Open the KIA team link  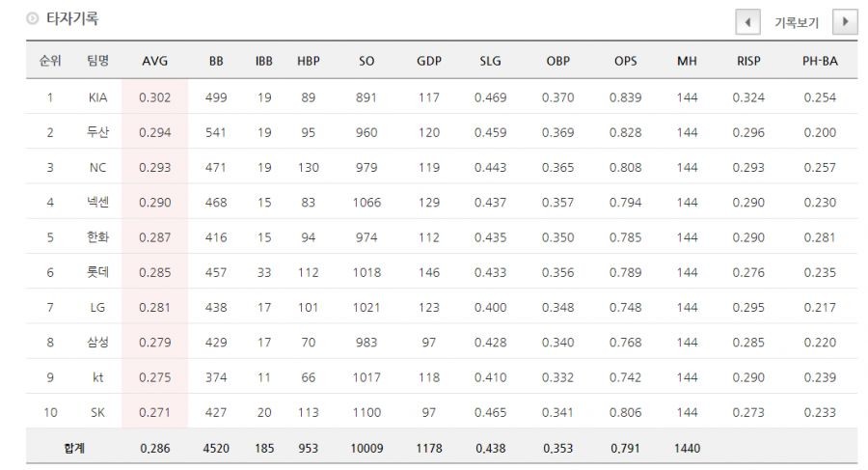coord(97,97)
